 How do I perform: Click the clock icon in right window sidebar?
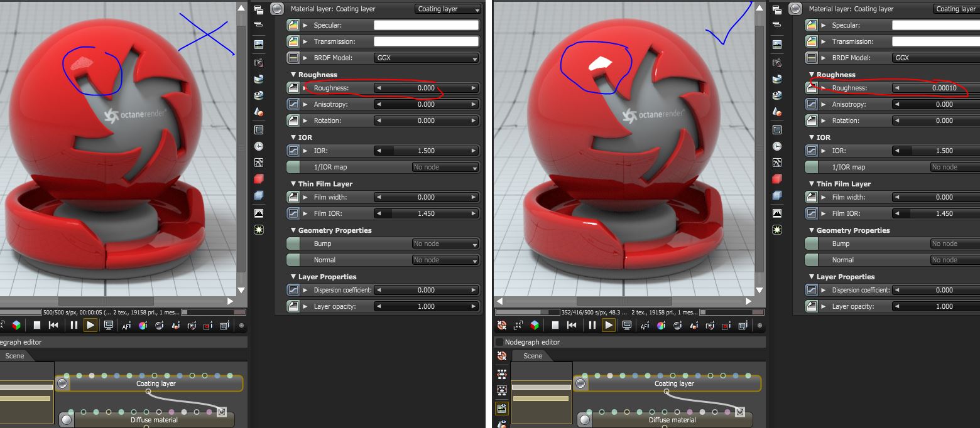(777, 146)
